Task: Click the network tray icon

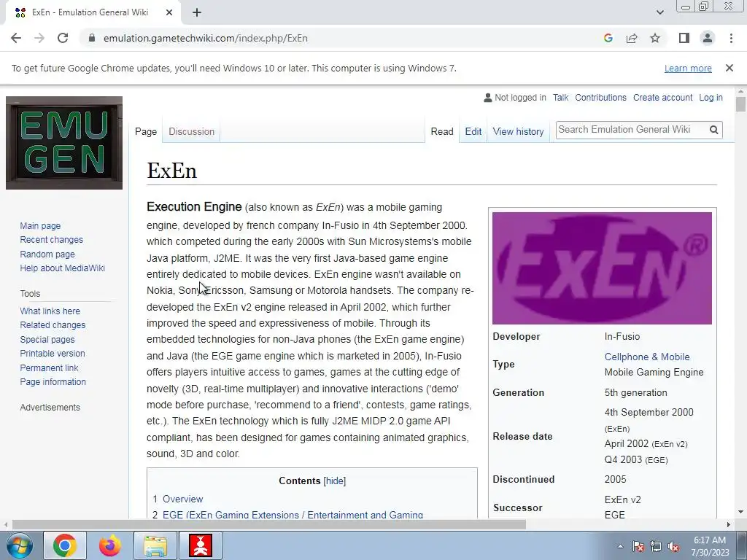Action: pos(656,546)
